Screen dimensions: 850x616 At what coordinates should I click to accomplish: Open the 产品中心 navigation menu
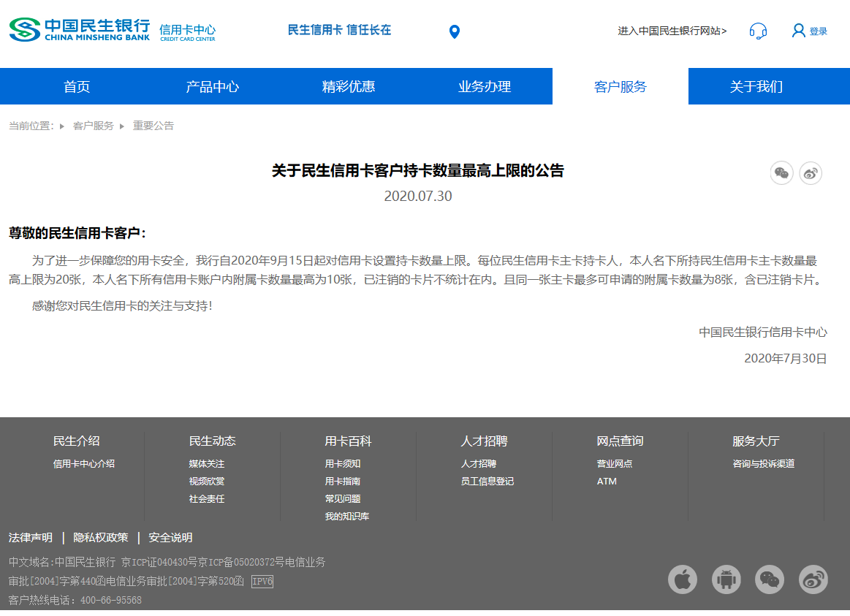(213, 87)
